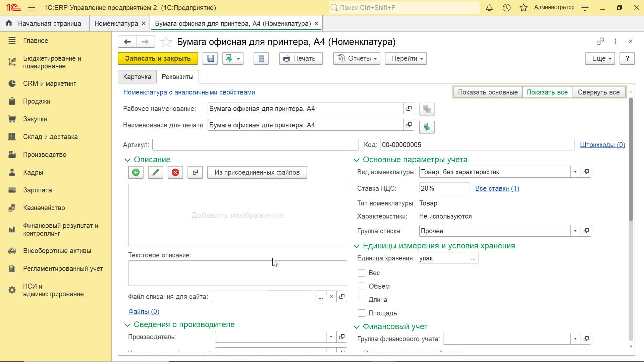Select file for site description ellipsis

coord(321,297)
